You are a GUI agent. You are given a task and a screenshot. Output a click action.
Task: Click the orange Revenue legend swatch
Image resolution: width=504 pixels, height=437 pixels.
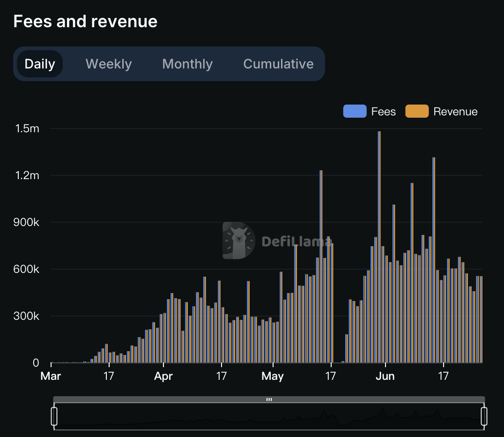(x=417, y=112)
